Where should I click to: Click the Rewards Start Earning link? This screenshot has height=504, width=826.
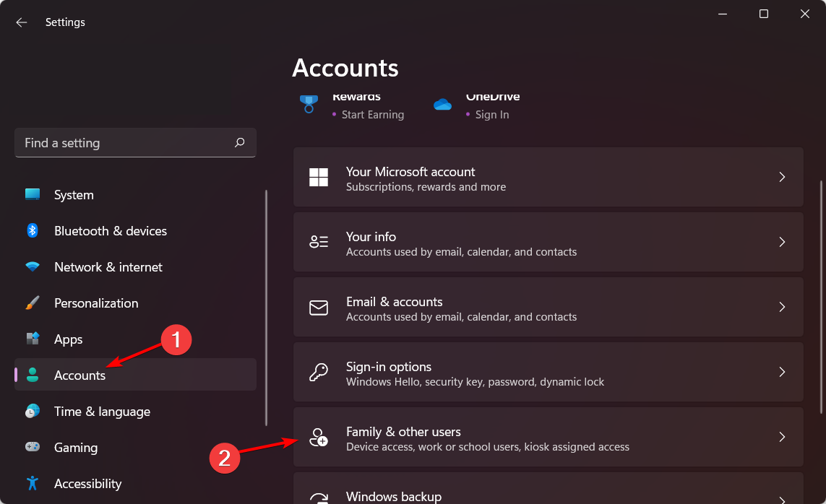click(x=372, y=115)
